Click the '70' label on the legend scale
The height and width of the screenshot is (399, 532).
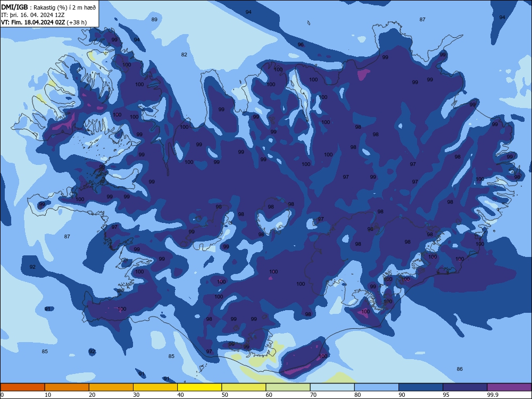pyautogui.click(x=313, y=395)
